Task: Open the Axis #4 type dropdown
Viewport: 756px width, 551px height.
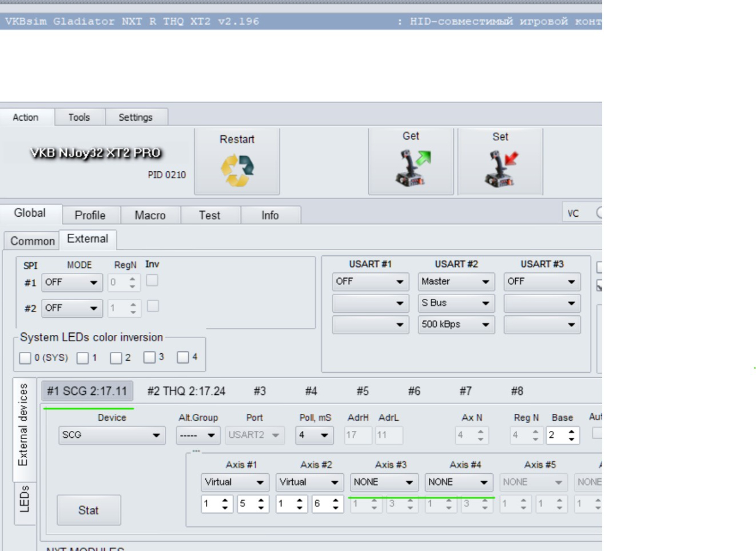Action: (459, 482)
